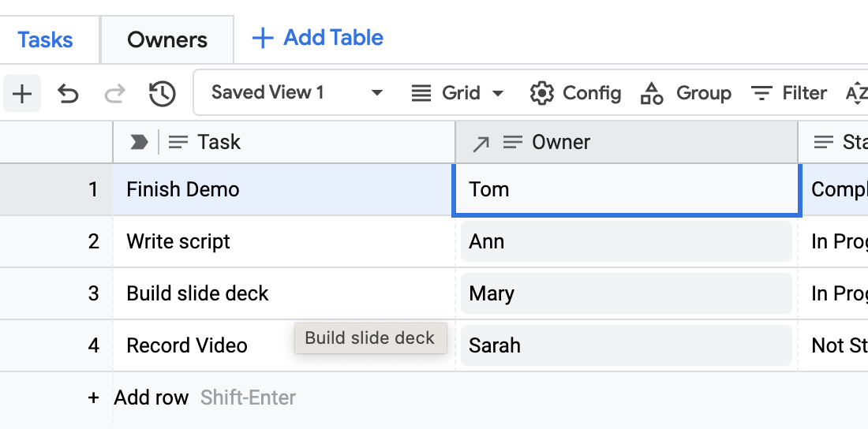Switch to the Tasks tab
This screenshot has height=429, width=868.
coord(45,39)
